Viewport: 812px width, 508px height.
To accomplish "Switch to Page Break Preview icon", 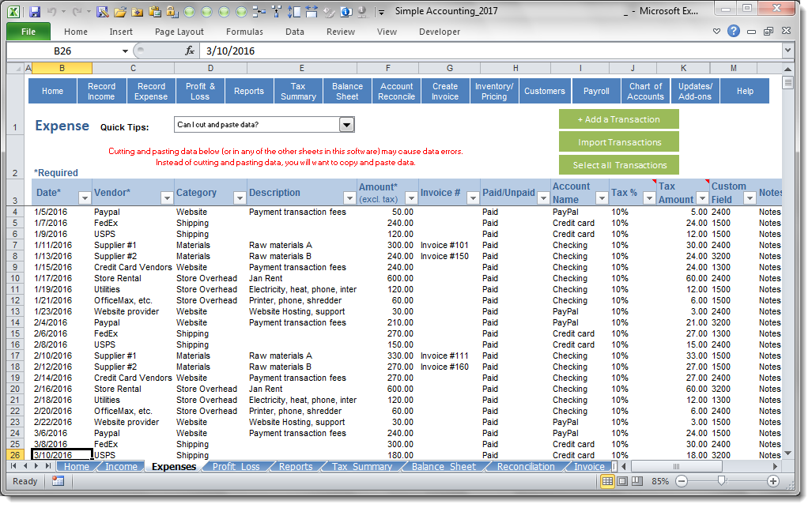I will pos(637,481).
